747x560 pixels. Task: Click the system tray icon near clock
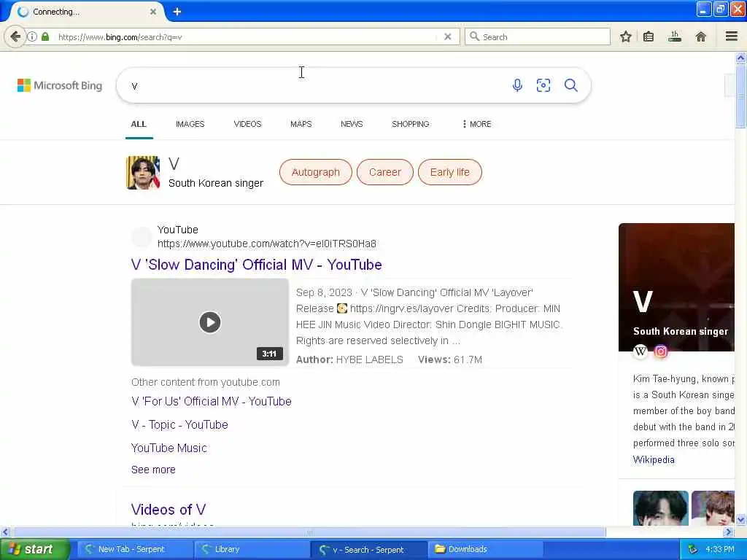click(693, 550)
